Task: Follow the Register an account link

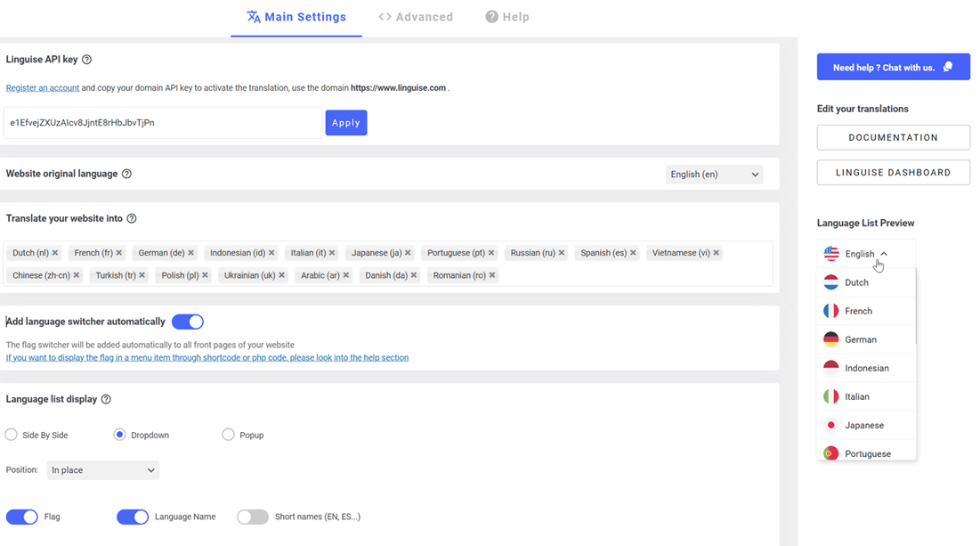Action: click(x=43, y=88)
